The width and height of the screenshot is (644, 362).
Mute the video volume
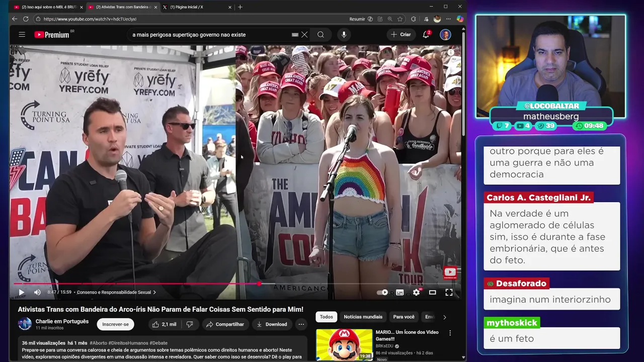37,292
